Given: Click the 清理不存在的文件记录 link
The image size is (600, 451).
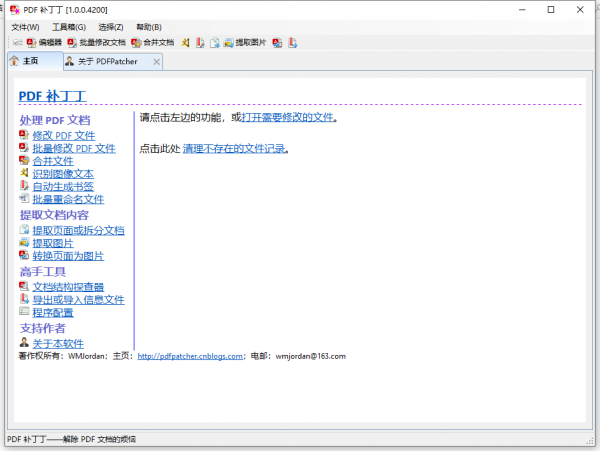Looking at the screenshot, I should (x=234, y=148).
